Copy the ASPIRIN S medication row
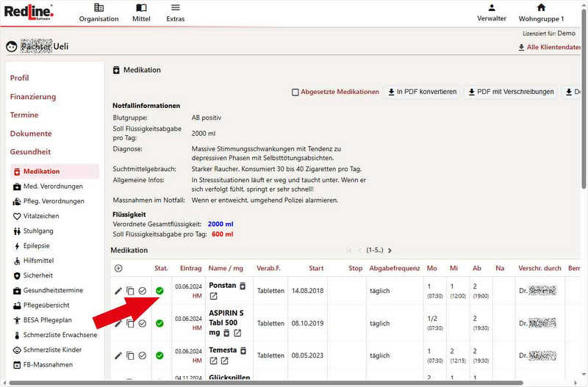 point(130,324)
